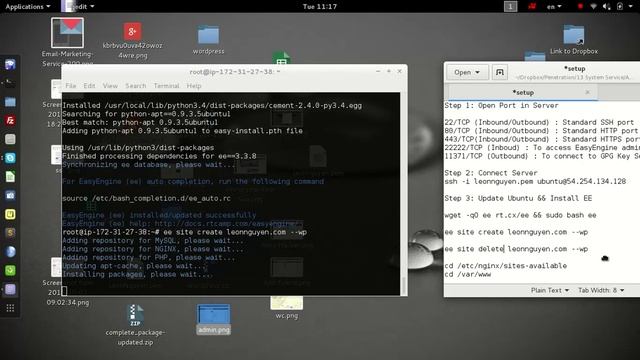Click 'Installing packages, please wait' terminal line
The height and width of the screenshot is (360, 640).
click(x=138, y=274)
